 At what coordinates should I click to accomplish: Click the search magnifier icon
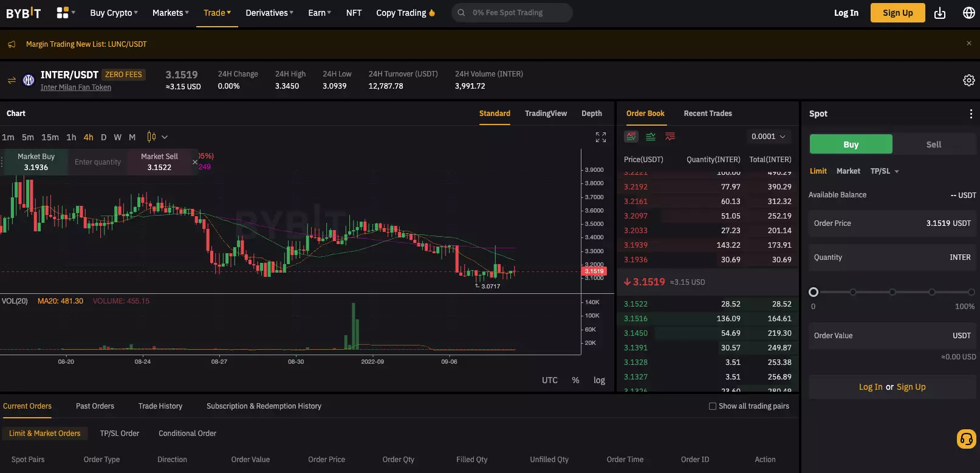(461, 13)
